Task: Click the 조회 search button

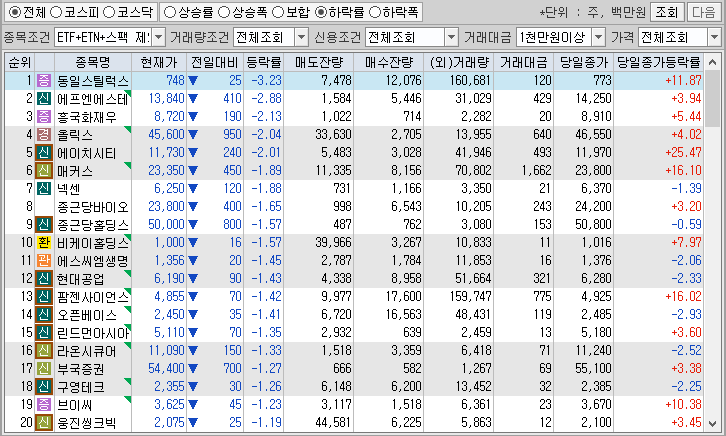Action: coord(667,12)
